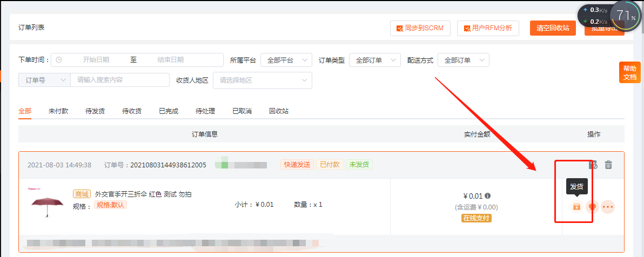This screenshot has width=644, height=257.
Task: Open the 订单类型 全部订单 dropdown
Action: (x=375, y=60)
